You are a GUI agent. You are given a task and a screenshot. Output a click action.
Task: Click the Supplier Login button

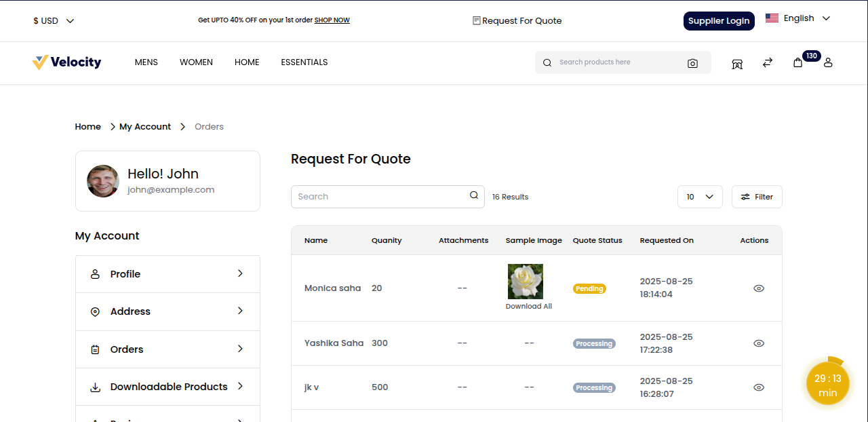[719, 21]
